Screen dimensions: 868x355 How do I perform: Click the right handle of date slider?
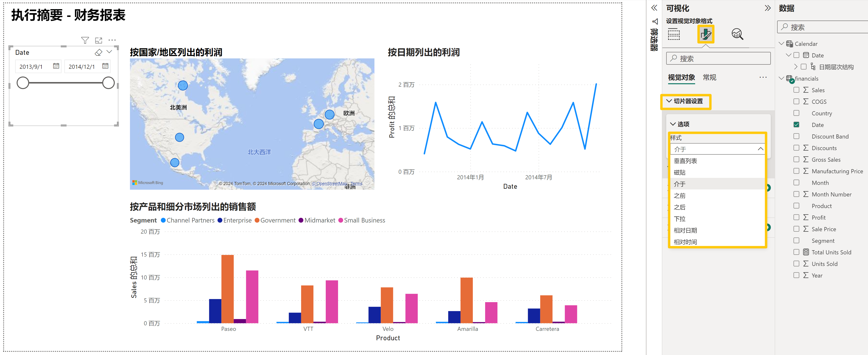tap(108, 83)
